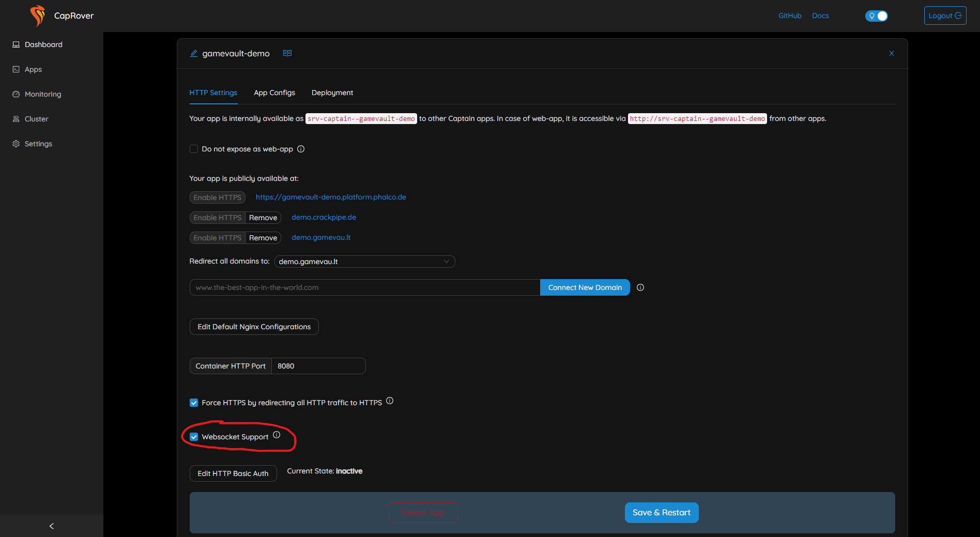Toggle the dark mode switch
This screenshot has width=980, height=537.
coord(877,16)
